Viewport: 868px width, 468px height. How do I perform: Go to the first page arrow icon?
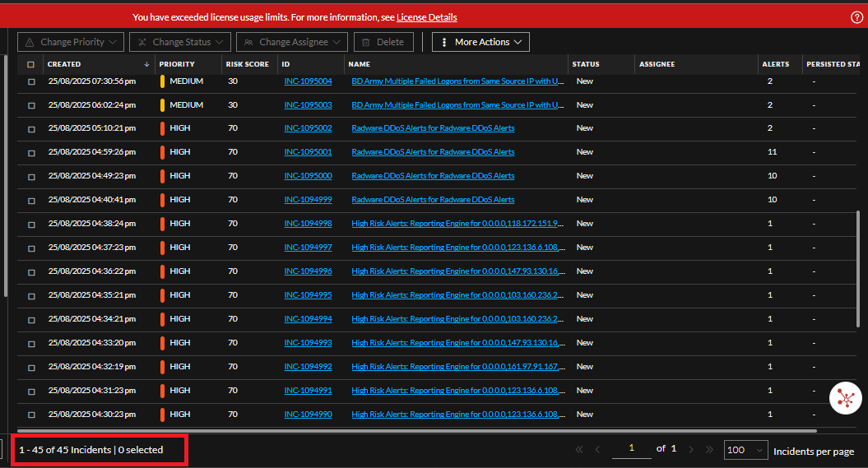(x=578, y=450)
